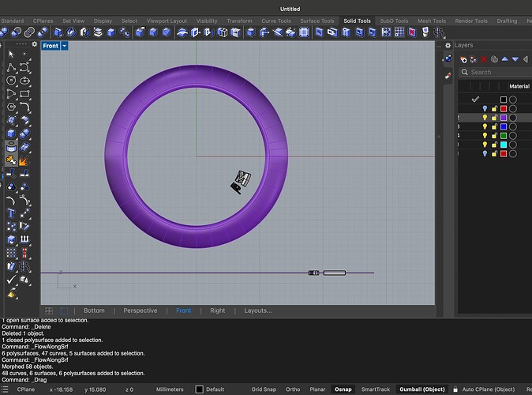Move layer up with the up triangle icon
This screenshot has height=395, width=532.
[505, 59]
